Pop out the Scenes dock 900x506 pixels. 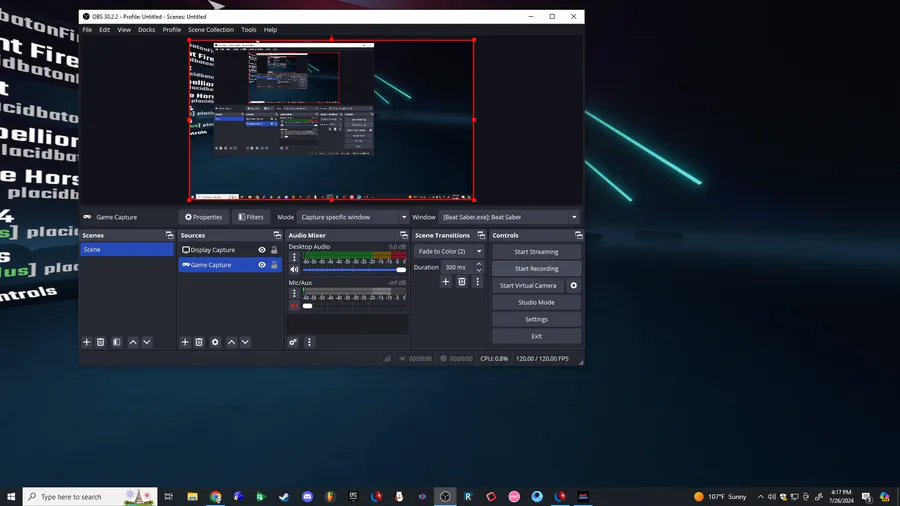point(169,235)
